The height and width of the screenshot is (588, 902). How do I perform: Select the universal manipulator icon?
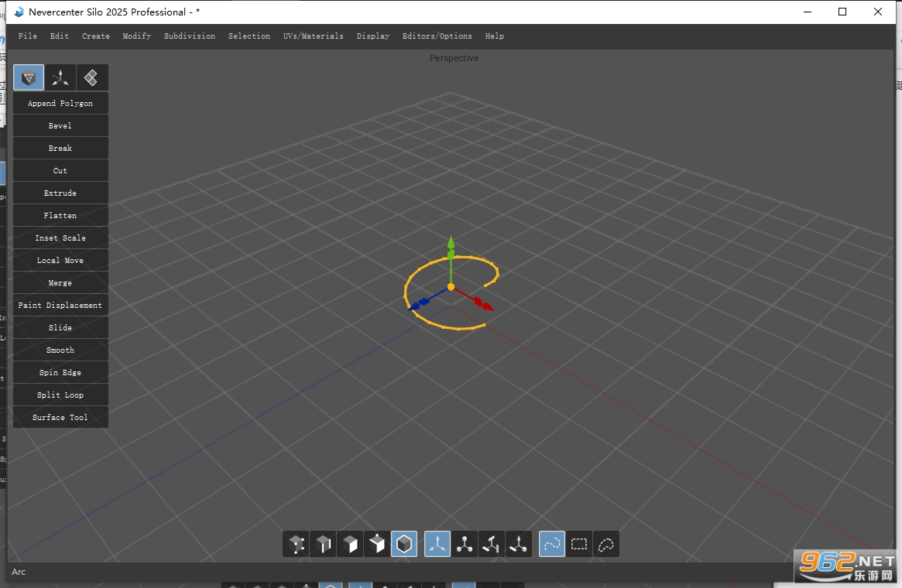[518, 544]
